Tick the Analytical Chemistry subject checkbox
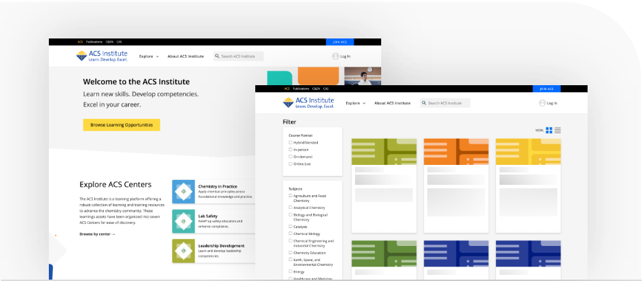The image size is (644, 281). [290, 207]
